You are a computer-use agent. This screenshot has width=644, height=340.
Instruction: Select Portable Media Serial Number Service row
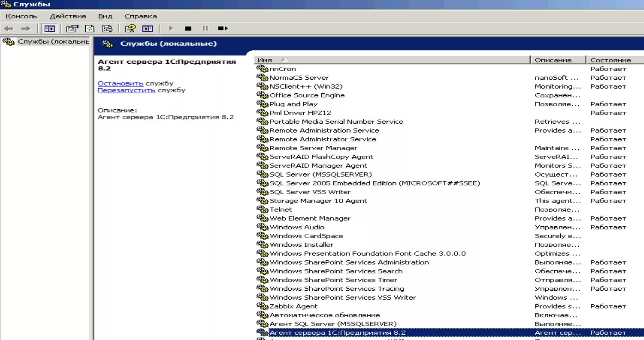click(x=449, y=121)
